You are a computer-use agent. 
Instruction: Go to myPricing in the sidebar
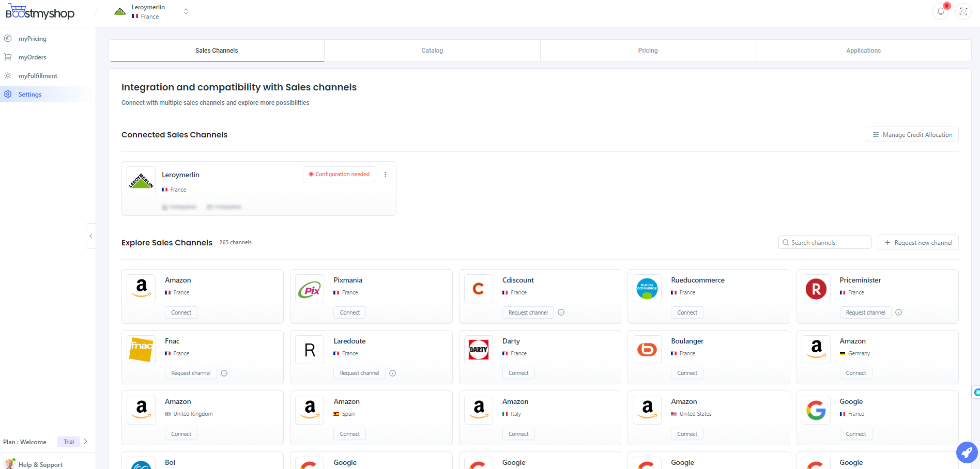point(33,39)
